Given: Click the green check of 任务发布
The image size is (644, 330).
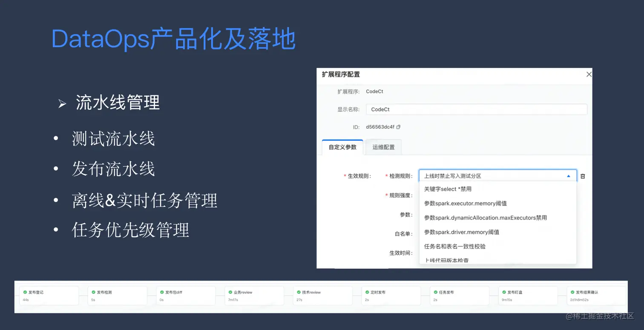Looking at the screenshot, I should (436, 292).
